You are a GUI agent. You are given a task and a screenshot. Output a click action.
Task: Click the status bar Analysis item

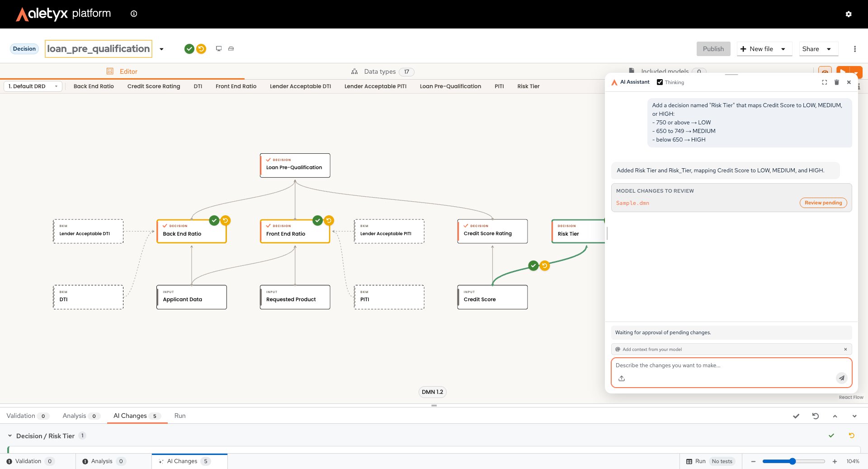tap(104, 461)
